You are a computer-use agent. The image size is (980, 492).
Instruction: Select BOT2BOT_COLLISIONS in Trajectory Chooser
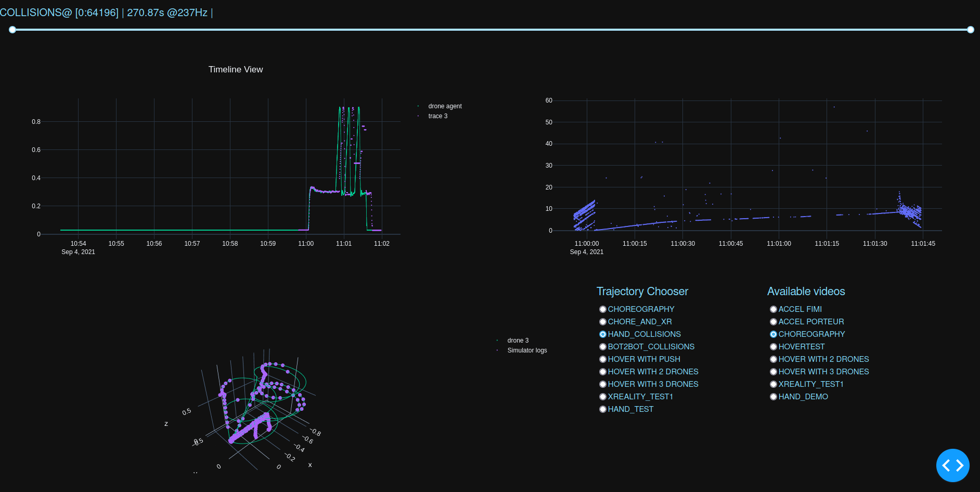[x=603, y=346]
